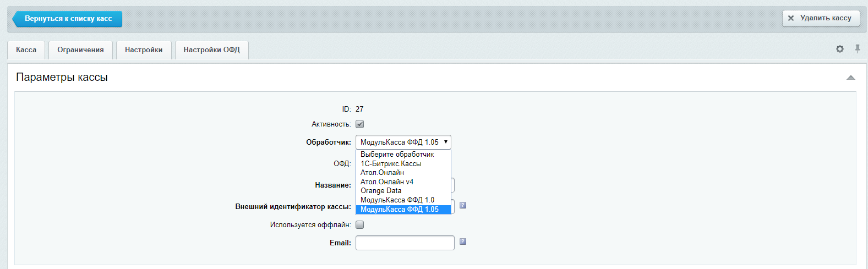Open the Настройки ОФД tab
The image size is (868, 269).
coord(211,50)
